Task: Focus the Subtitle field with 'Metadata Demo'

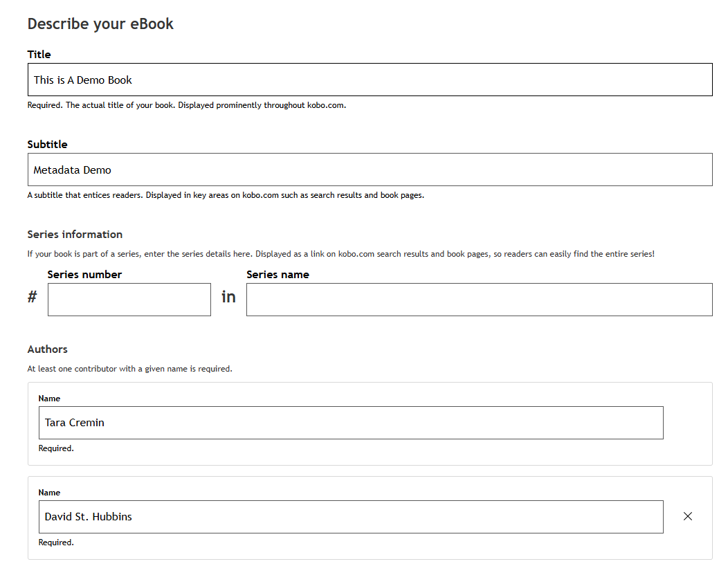Action: coord(370,170)
